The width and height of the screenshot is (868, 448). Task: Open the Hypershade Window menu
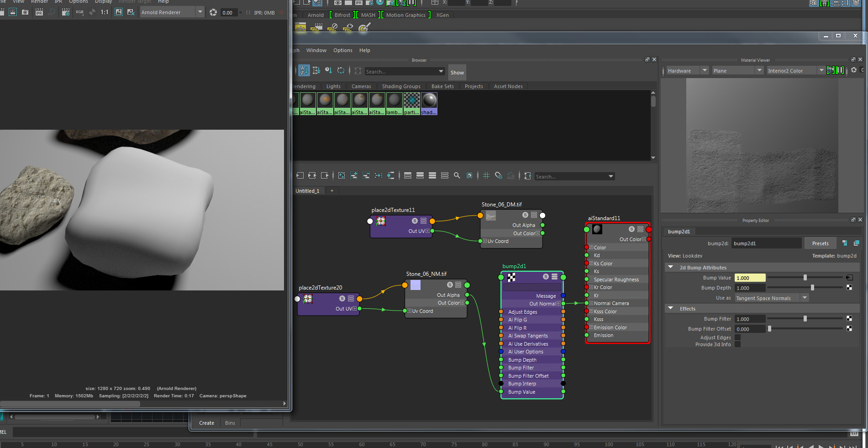pos(316,50)
